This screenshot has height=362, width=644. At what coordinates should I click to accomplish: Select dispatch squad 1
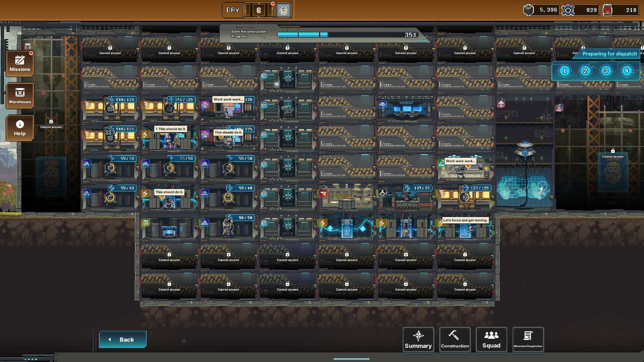(x=565, y=71)
